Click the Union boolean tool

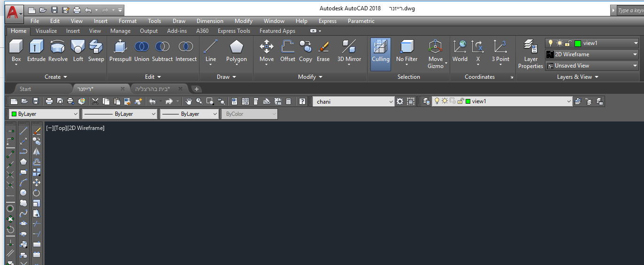[142, 51]
